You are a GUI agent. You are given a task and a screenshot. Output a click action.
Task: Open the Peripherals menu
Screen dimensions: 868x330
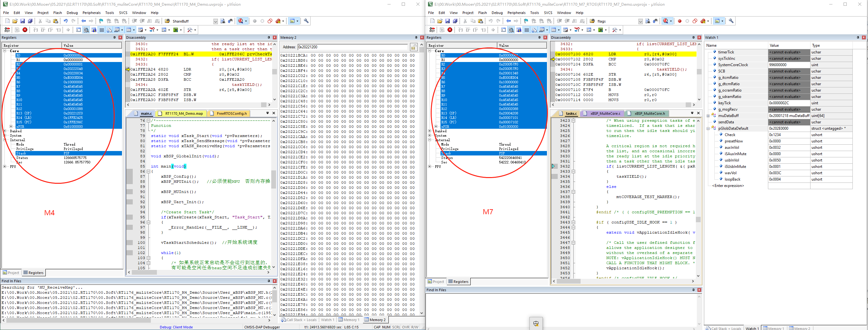pyautogui.click(x=91, y=12)
